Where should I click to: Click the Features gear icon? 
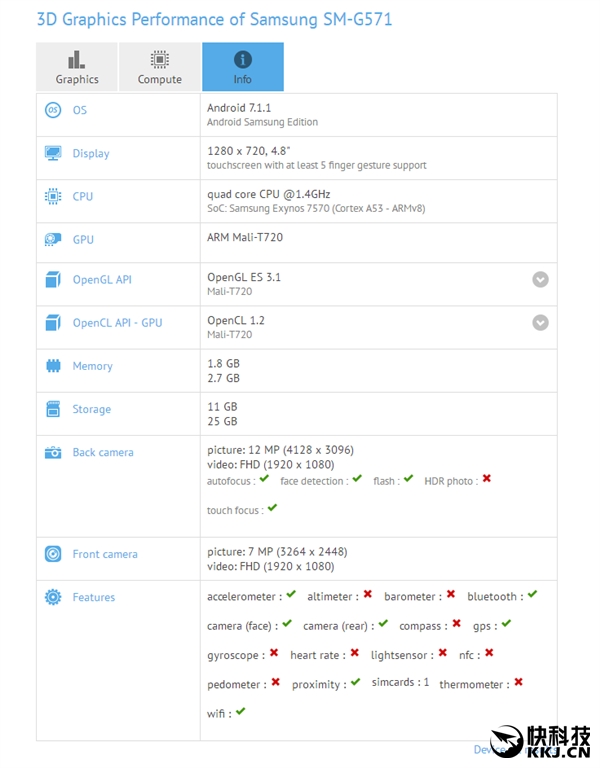click(x=53, y=597)
